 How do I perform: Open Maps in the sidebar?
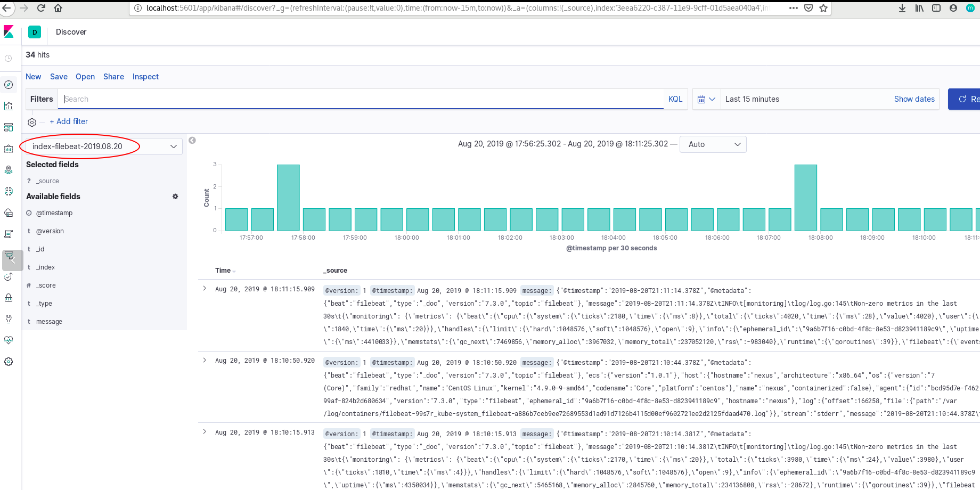click(9, 170)
